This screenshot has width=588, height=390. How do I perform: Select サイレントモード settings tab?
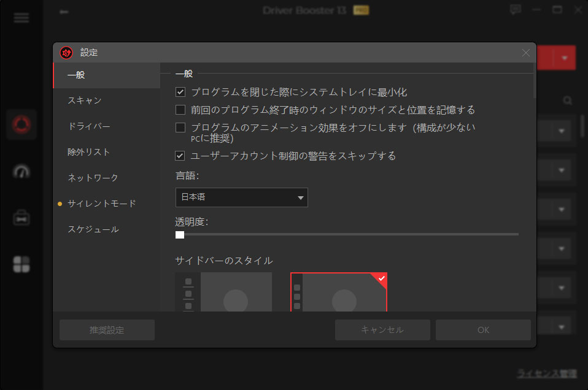point(107,204)
